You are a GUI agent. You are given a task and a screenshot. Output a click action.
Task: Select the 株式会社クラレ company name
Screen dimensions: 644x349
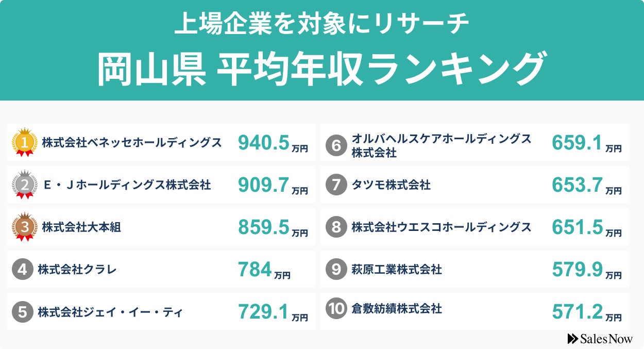pyautogui.click(x=77, y=269)
